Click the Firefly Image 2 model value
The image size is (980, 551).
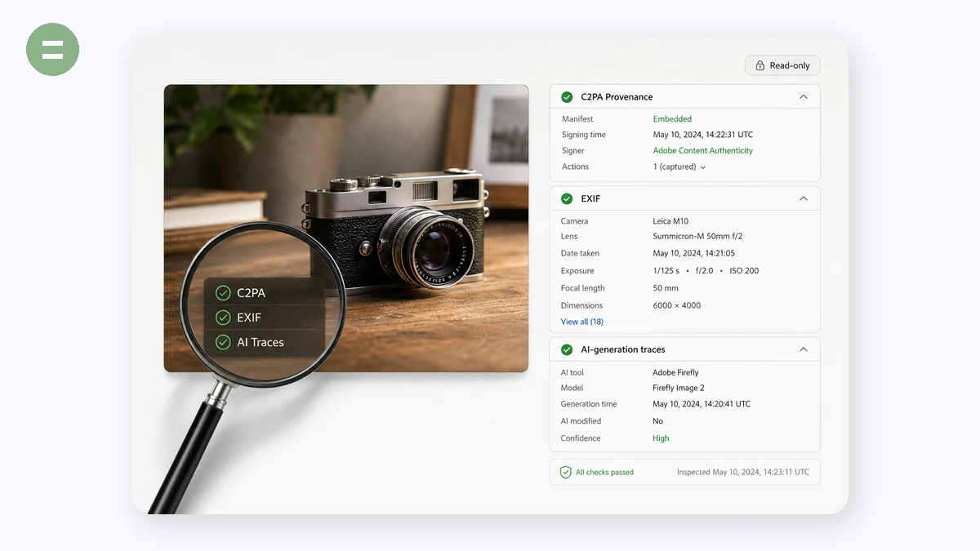(678, 388)
